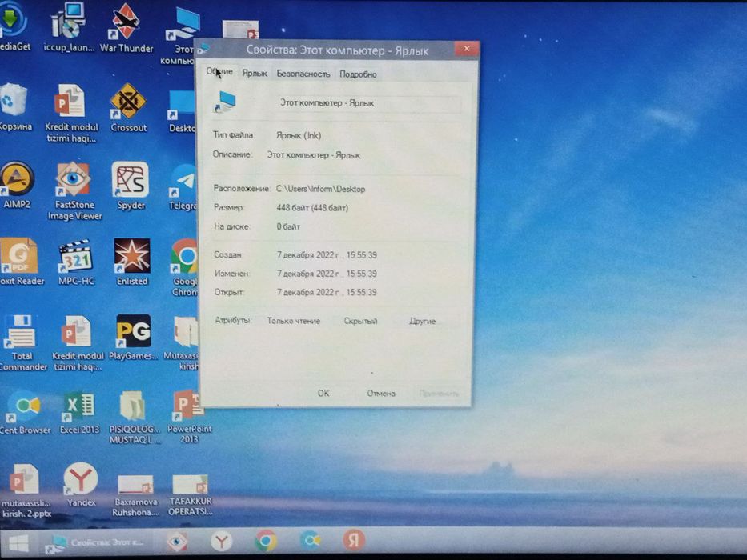Select the TAFAKKUR OPERATSI presentation file

(x=190, y=495)
